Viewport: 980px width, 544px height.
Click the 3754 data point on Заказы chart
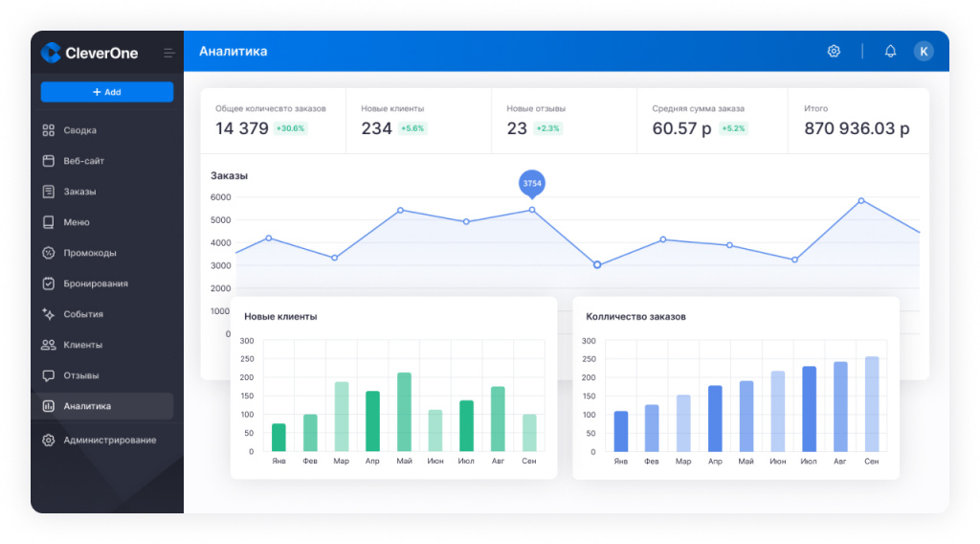[x=532, y=210]
